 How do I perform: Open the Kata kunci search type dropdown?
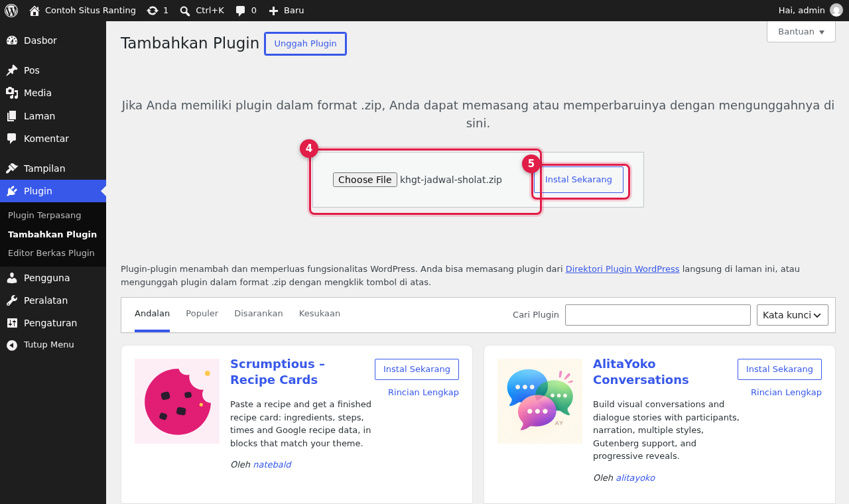(793, 315)
